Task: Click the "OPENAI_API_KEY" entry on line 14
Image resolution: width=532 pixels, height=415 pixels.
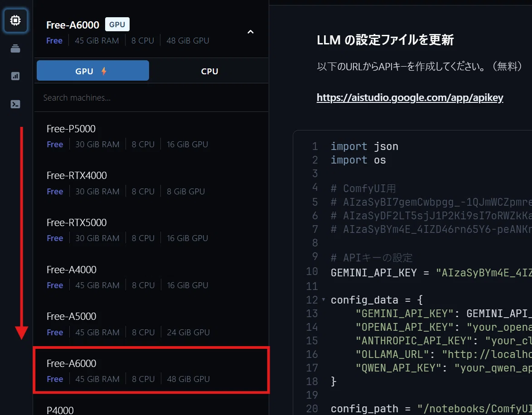Action: click(444, 327)
